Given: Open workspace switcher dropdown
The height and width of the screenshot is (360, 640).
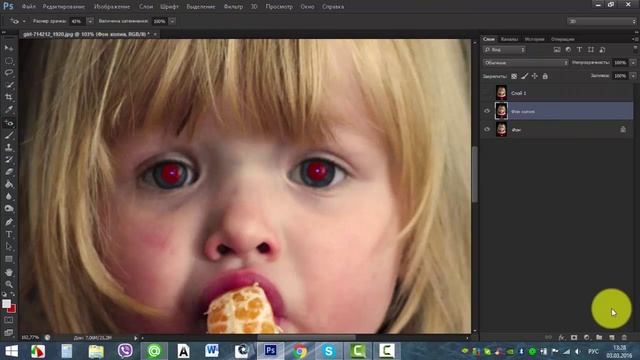Looking at the screenshot, I should pyautogui.click(x=602, y=21).
